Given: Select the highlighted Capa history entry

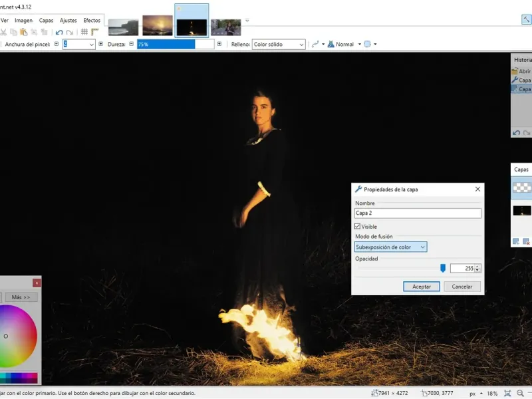Looking at the screenshot, I should click(521, 89).
